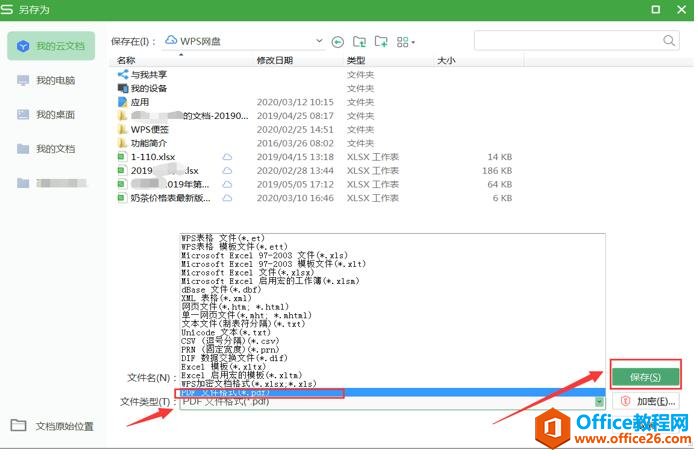Choose 单一网页文件(*.mht; *.mhtml) type
This screenshot has height=456, width=698.
point(247,315)
